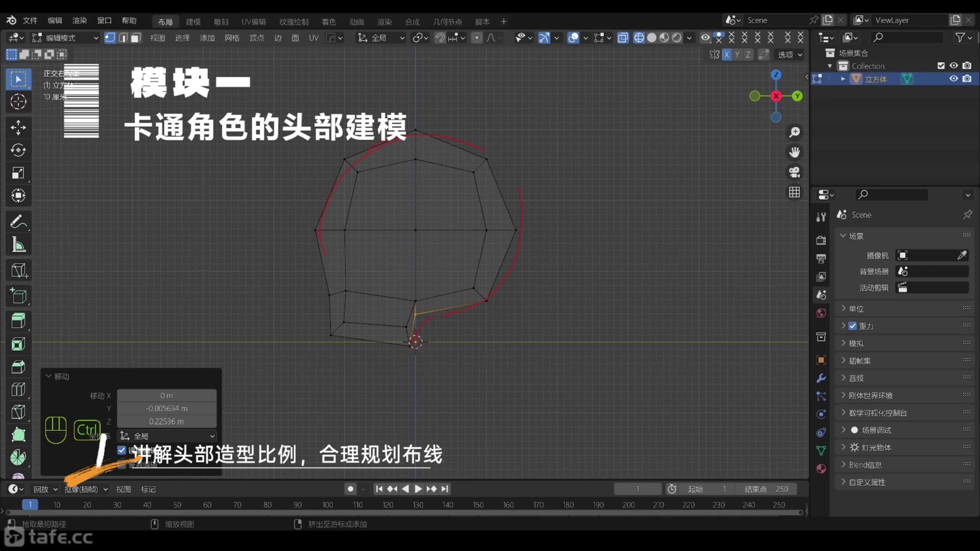Select the Poly Build tool

18,435
